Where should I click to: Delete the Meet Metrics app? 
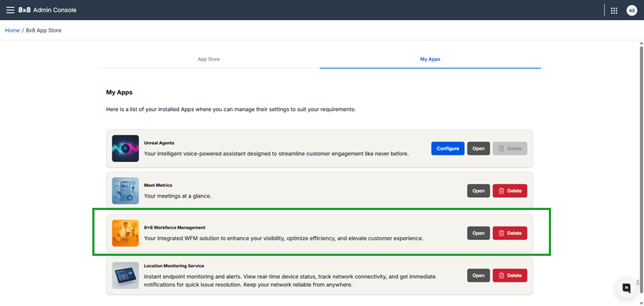pos(509,191)
